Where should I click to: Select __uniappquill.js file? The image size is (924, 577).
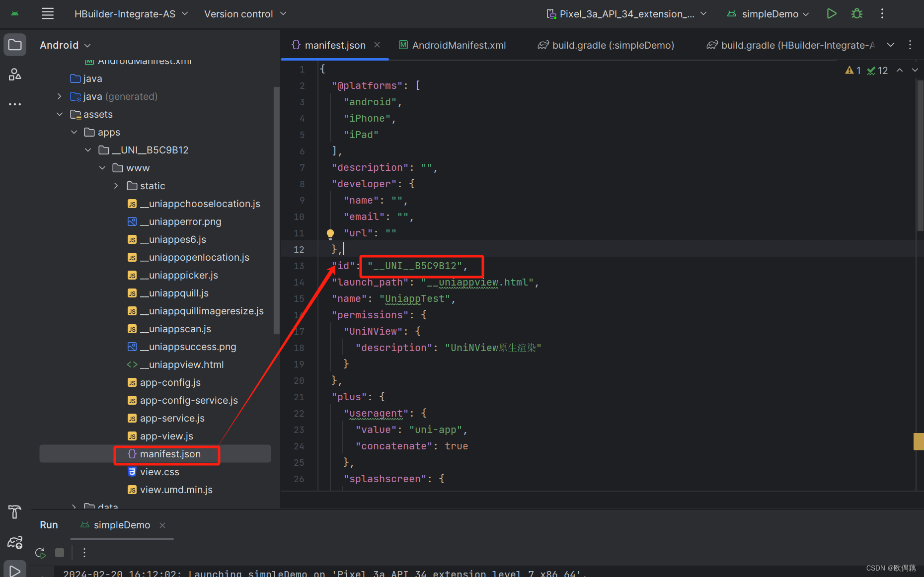pyautogui.click(x=168, y=293)
